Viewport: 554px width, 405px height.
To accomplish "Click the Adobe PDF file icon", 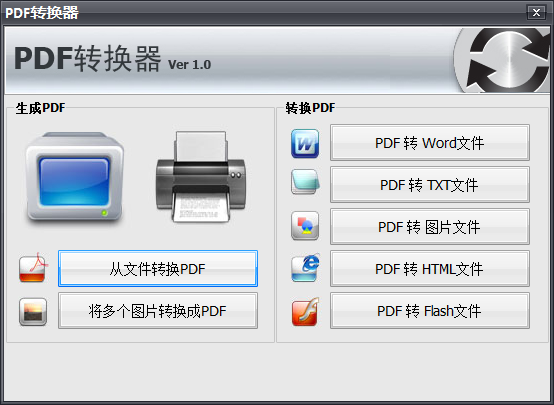I will [x=33, y=268].
